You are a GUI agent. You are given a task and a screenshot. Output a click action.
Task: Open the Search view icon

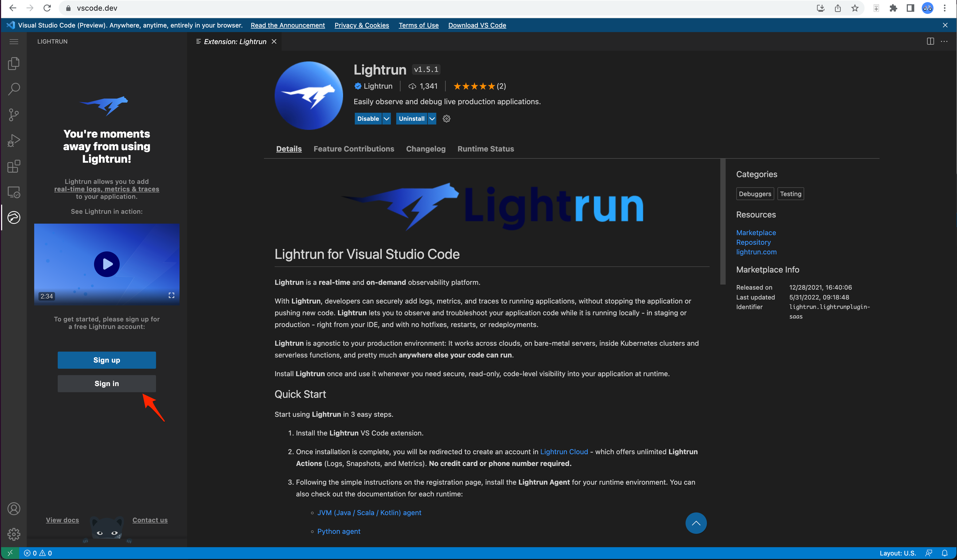point(14,89)
